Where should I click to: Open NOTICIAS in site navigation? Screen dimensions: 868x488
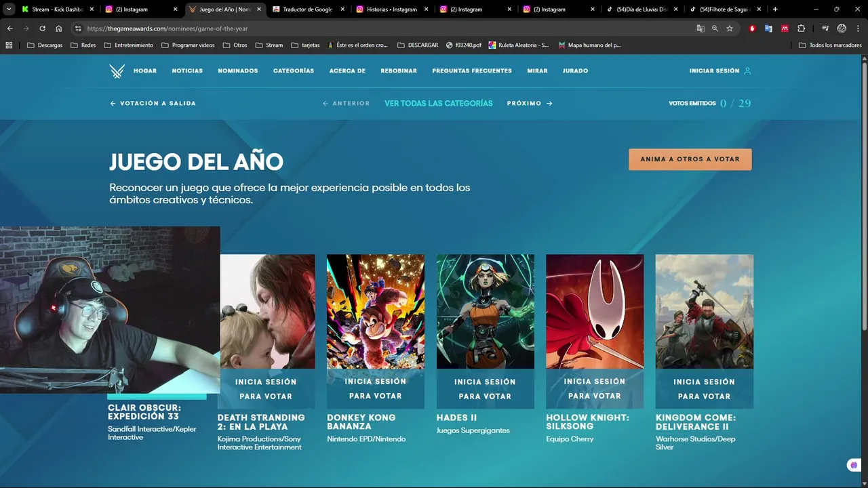point(187,71)
